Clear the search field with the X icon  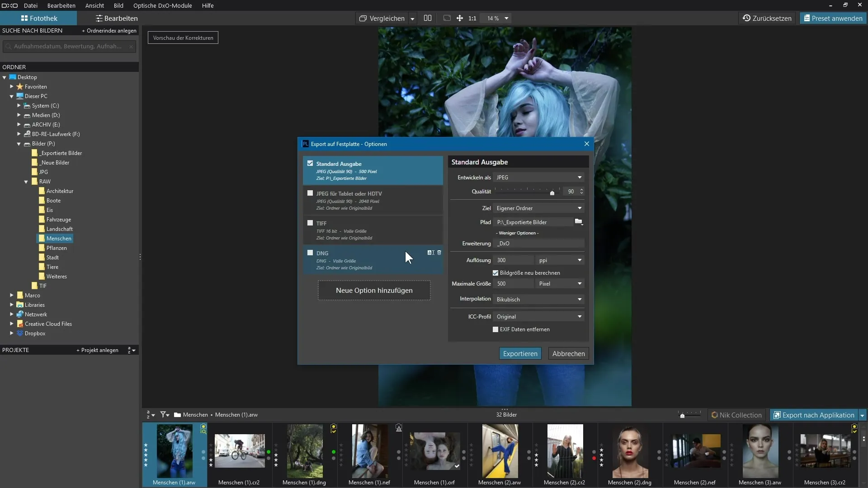131,47
